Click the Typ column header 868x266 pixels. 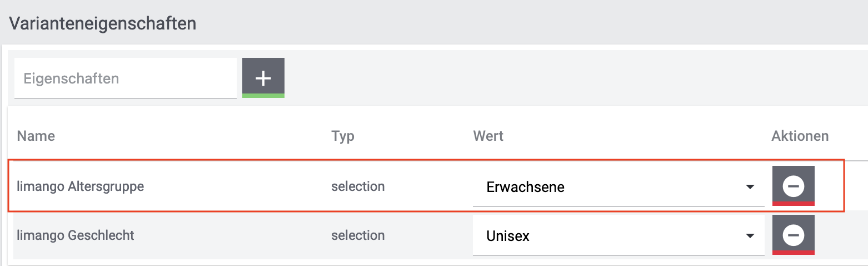[x=342, y=136]
